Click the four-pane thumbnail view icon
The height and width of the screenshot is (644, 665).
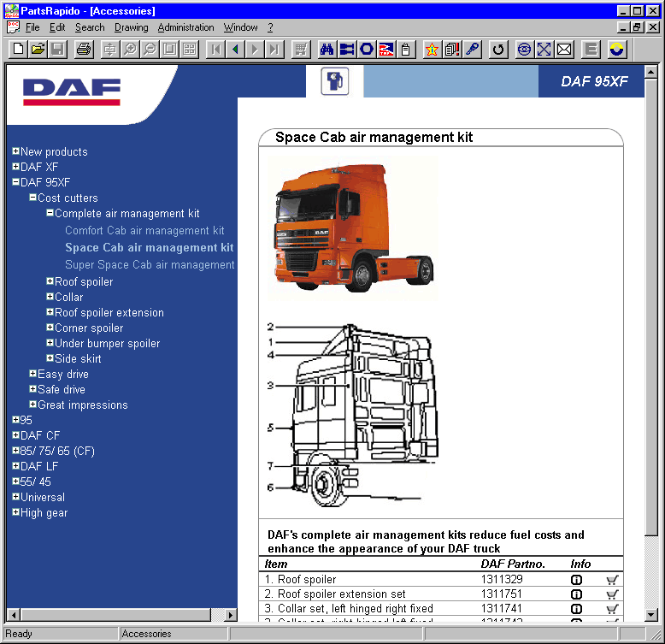190,50
